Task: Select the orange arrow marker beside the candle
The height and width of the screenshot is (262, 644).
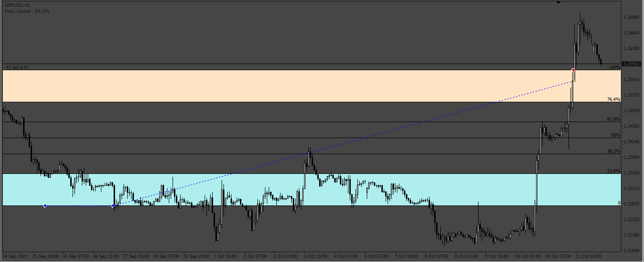Action: (574, 81)
